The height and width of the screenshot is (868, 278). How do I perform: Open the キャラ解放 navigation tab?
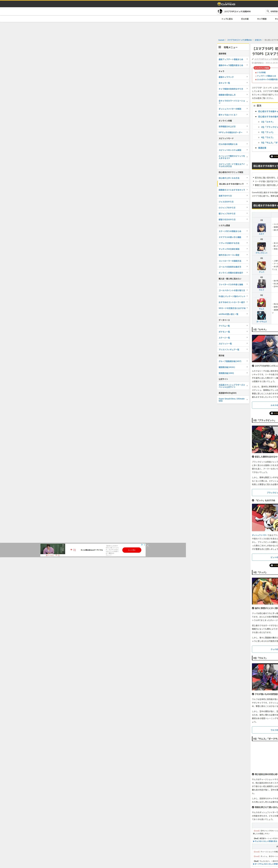pos(261,19)
